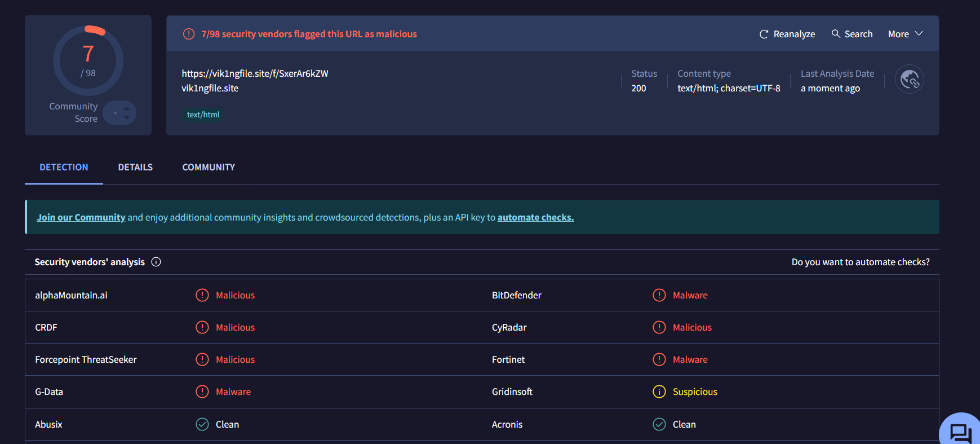980x444 pixels.
Task: Click the 7/98 detection score gauge
Action: (x=88, y=60)
